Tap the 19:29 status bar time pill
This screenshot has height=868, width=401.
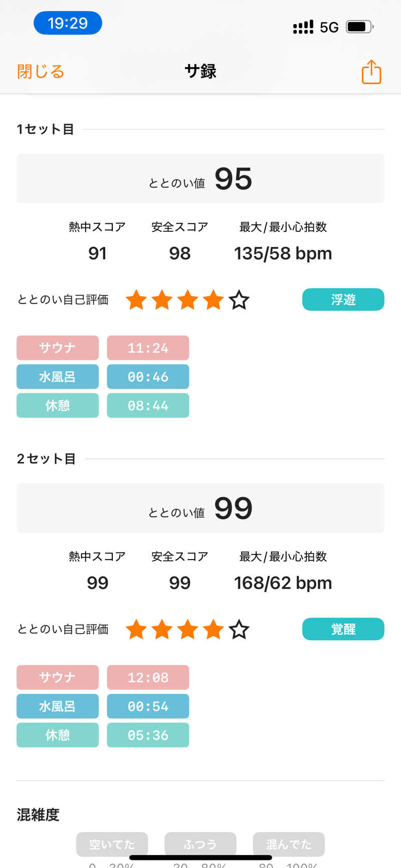[x=68, y=23]
